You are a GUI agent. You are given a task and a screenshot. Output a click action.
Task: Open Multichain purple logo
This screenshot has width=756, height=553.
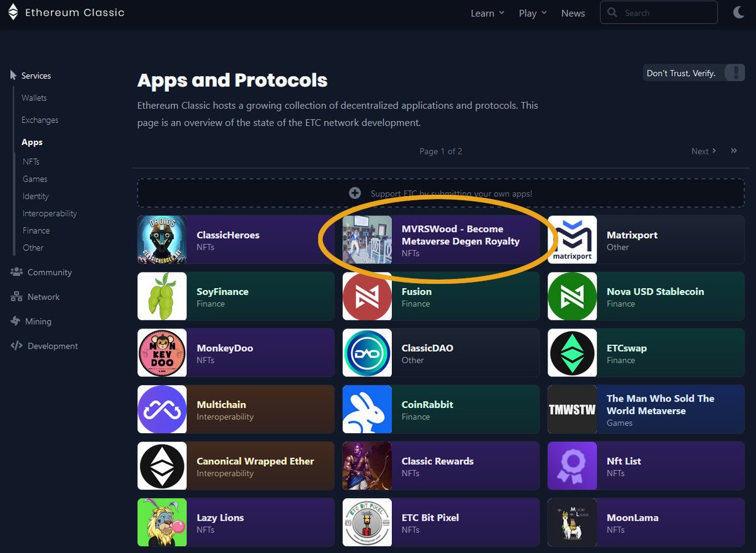162,409
